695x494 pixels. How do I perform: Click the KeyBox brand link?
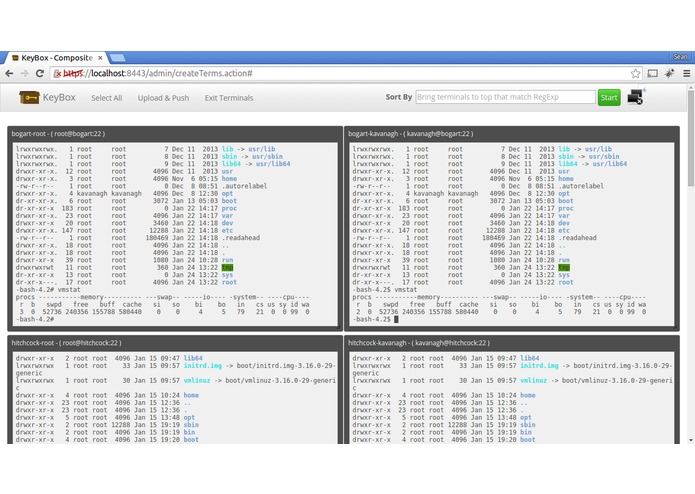click(47, 97)
